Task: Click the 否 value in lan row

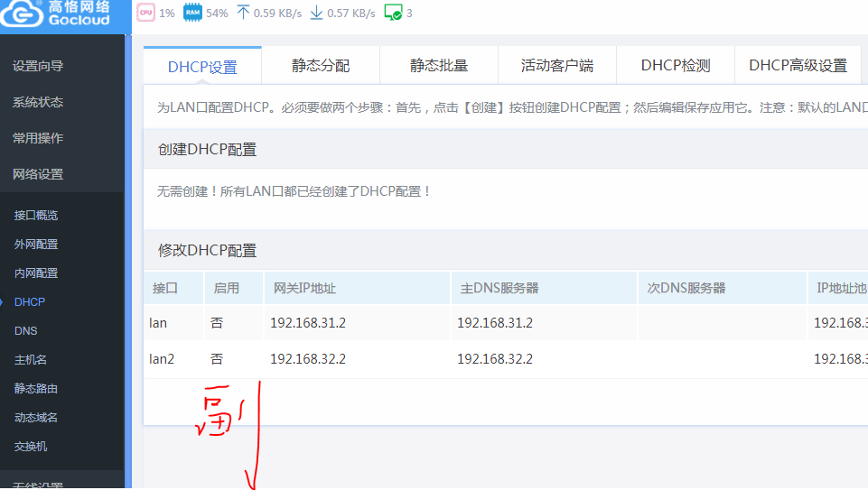Action: (x=217, y=323)
